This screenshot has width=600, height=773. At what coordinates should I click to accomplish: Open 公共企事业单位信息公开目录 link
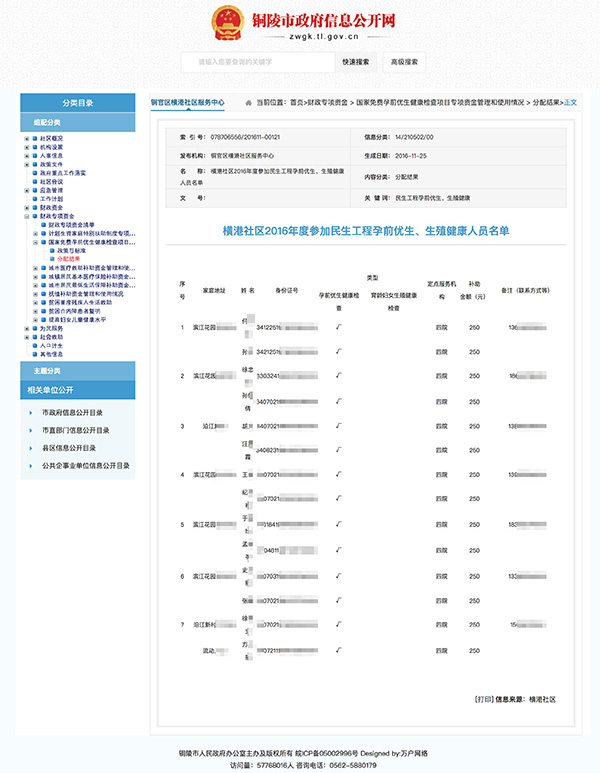pyautogui.click(x=86, y=466)
